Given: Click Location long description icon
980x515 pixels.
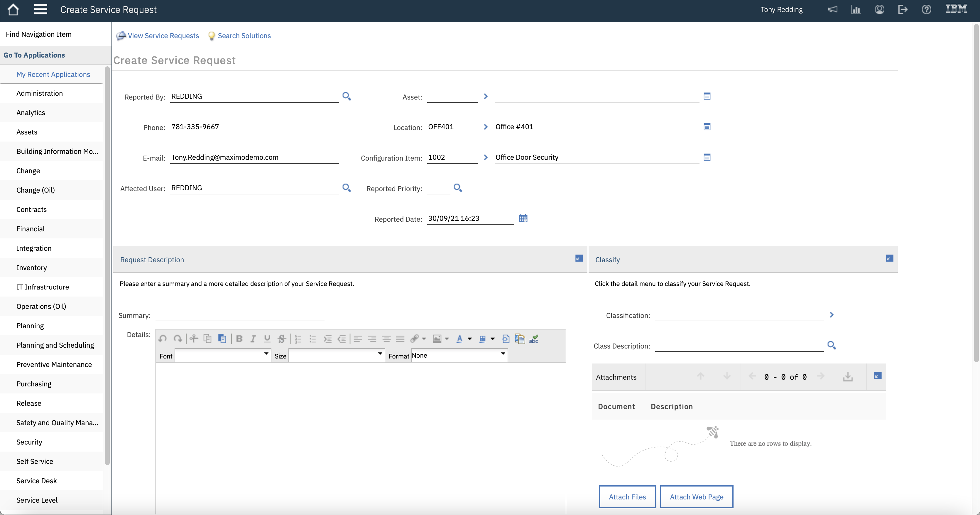Looking at the screenshot, I should pos(707,127).
